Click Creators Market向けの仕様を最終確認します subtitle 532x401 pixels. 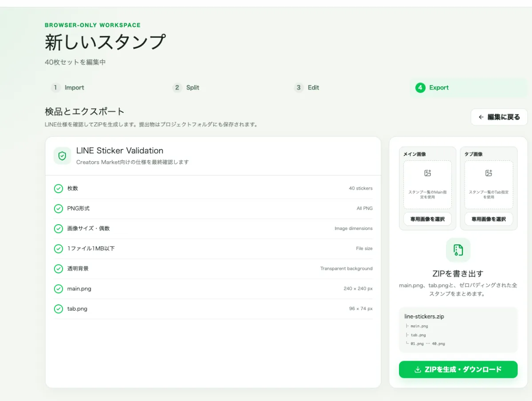(x=133, y=162)
